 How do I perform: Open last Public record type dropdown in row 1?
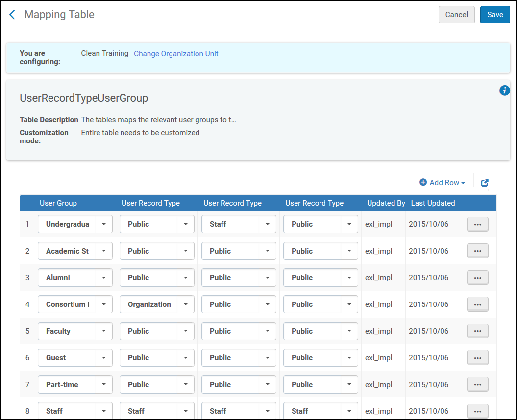320,224
